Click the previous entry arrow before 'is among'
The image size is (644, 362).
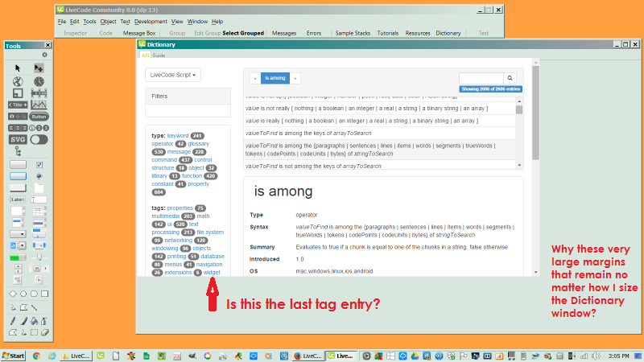click(255, 78)
